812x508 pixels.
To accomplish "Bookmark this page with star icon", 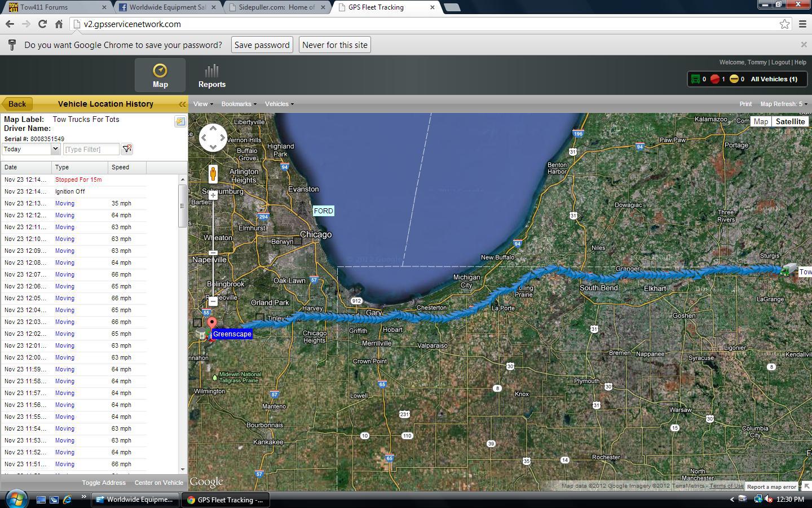I will tap(784, 24).
